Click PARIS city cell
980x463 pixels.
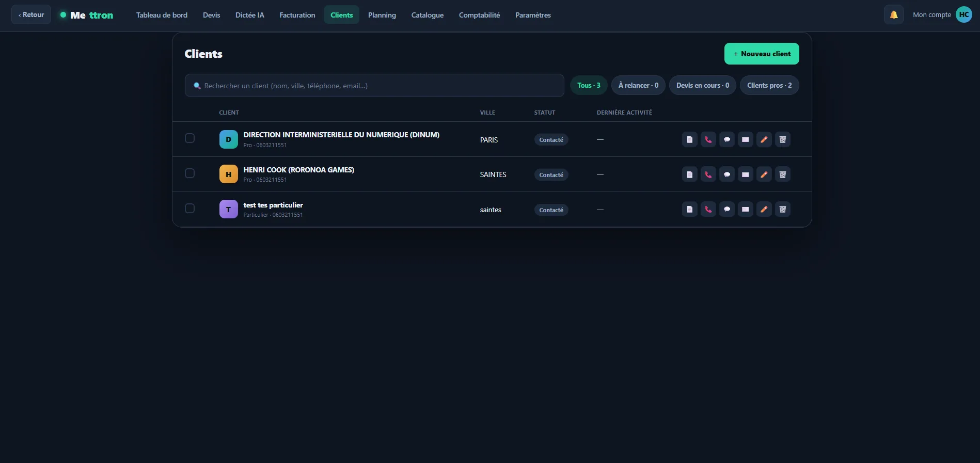coord(488,140)
